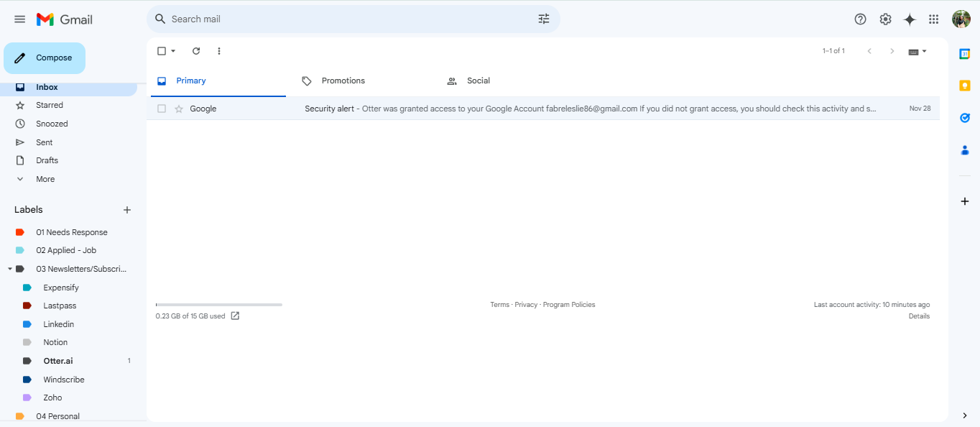Click the Program Policies link
This screenshot has height=427, width=980.
[x=569, y=305]
